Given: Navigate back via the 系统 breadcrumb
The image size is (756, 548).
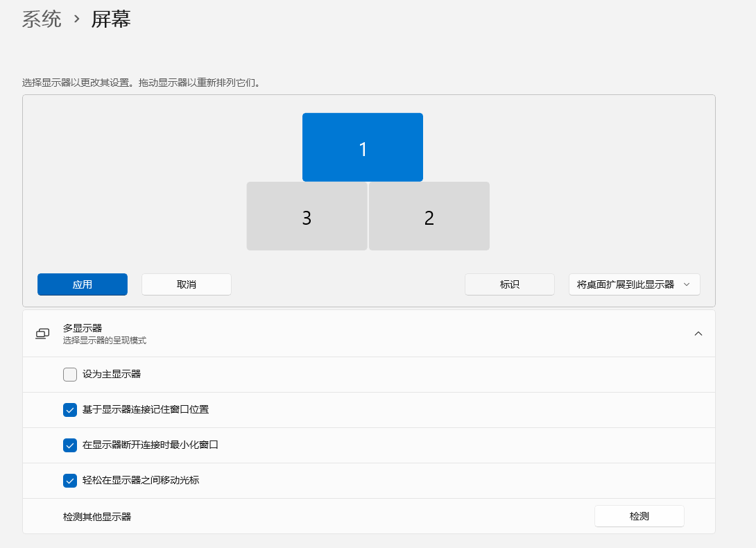Looking at the screenshot, I should click(x=41, y=20).
